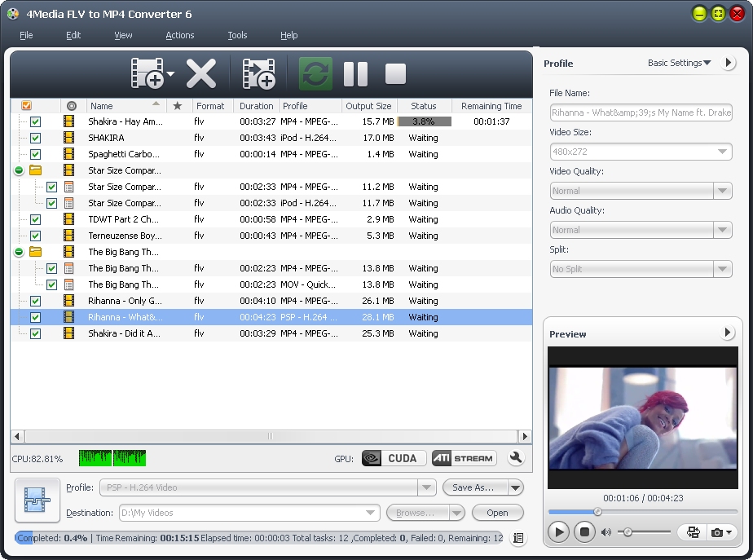
Task: Stop the conversion
Action: pyautogui.click(x=396, y=74)
